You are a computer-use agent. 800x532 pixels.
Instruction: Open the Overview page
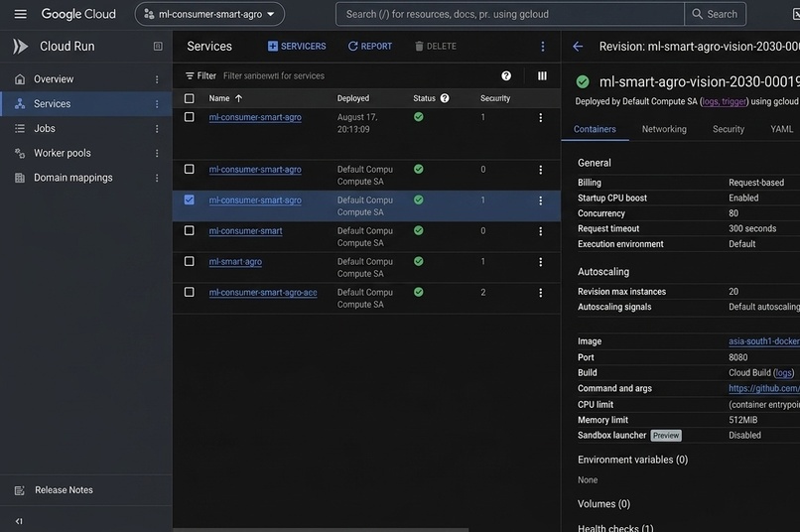pyautogui.click(x=54, y=79)
